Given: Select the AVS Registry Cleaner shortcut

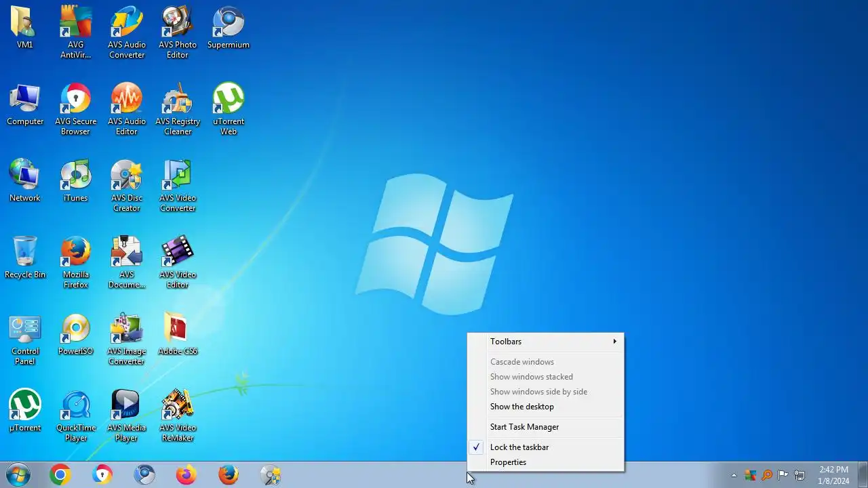Looking at the screenshot, I should pos(178,108).
